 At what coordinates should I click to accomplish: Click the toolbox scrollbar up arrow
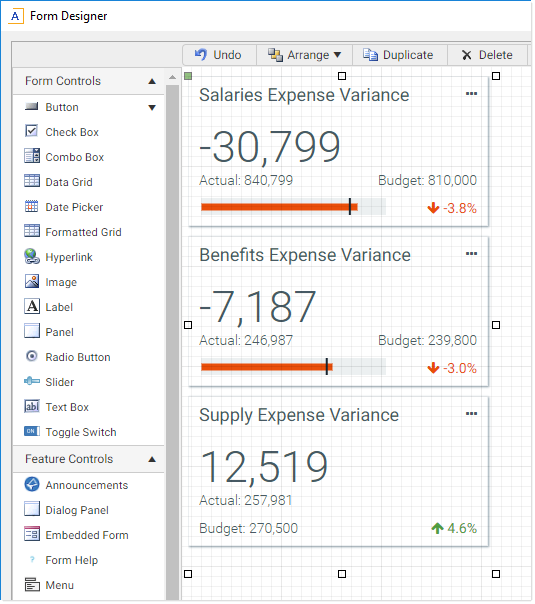click(x=173, y=77)
